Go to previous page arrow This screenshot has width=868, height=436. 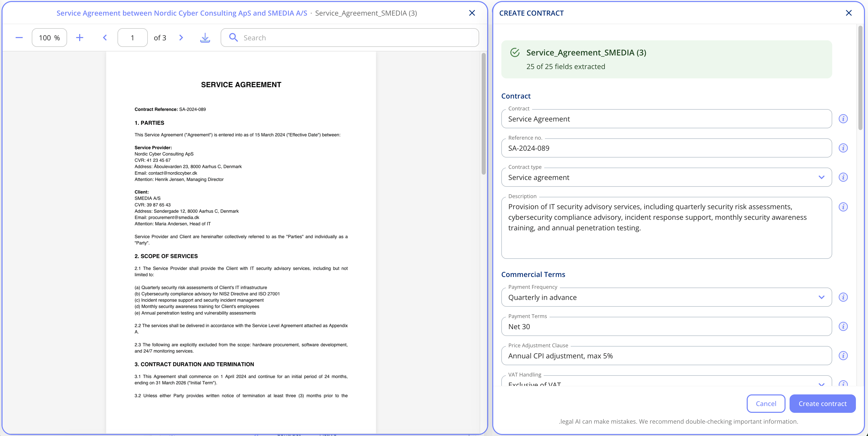105,38
